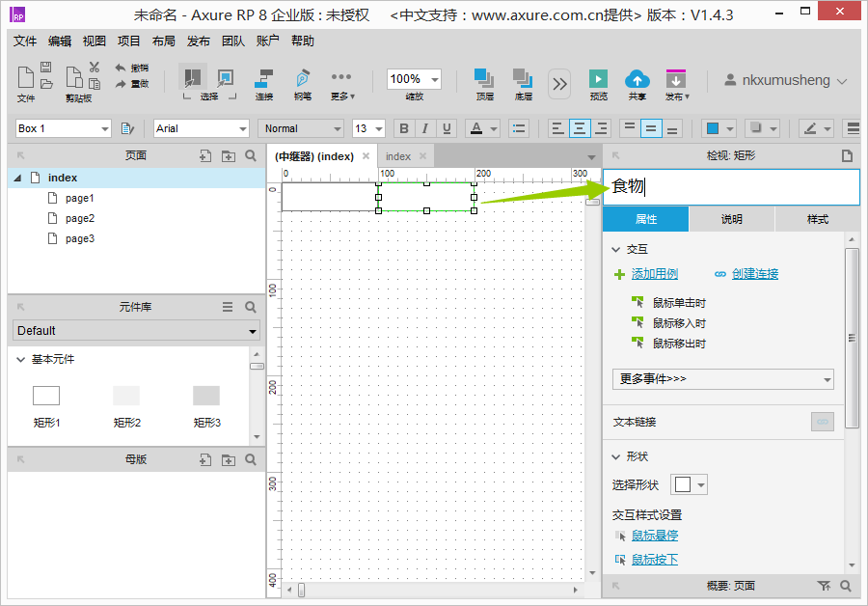
Task: Click the New File icon
Action: pos(25,77)
